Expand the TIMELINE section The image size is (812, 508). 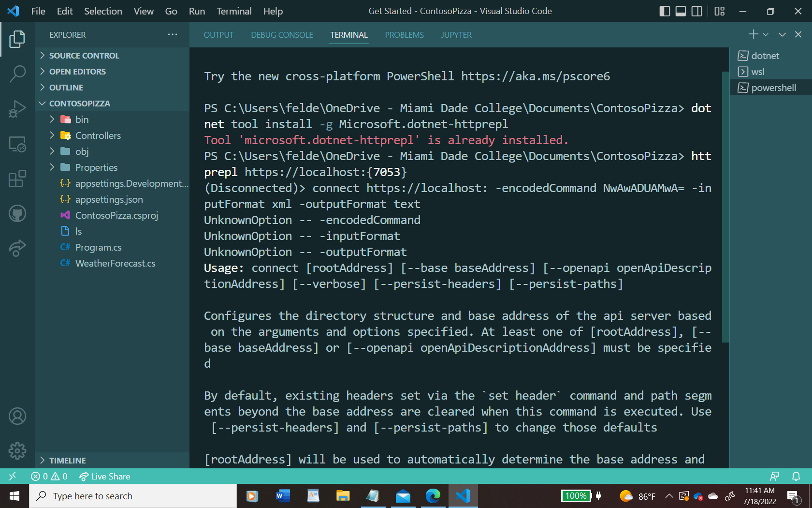click(112, 461)
